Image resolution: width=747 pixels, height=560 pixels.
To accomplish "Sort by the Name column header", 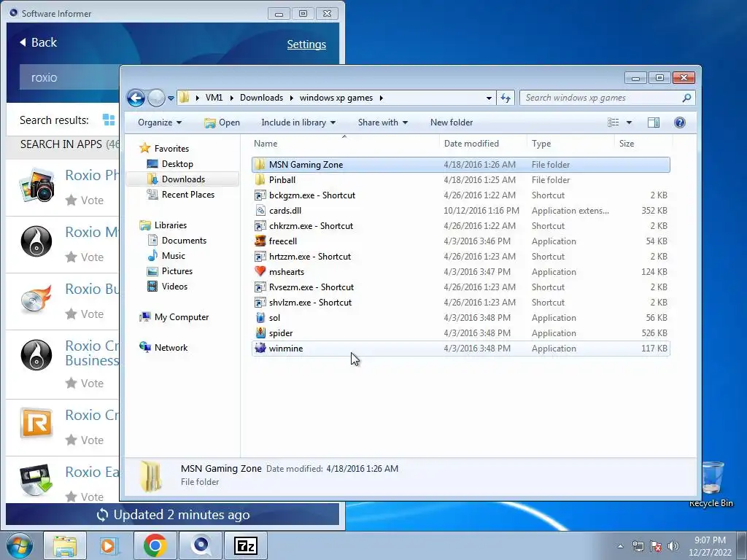I will [x=266, y=144].
